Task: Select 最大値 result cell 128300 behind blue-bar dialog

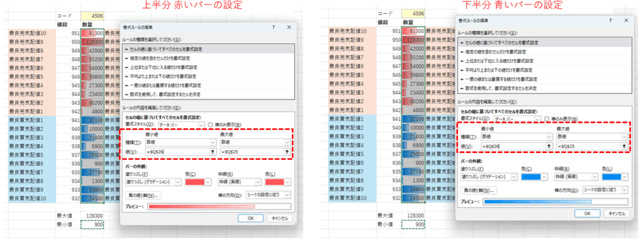Action: coord(413,215)
